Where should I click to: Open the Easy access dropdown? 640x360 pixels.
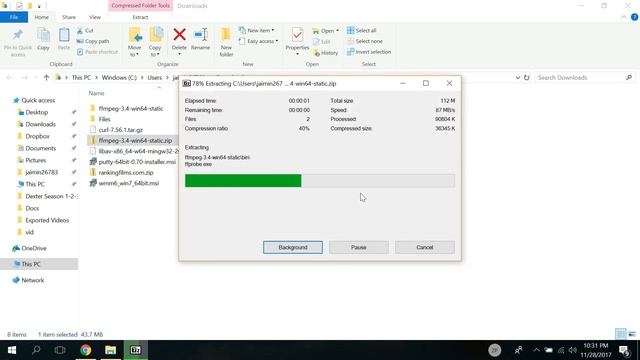pyautogui.click(x=259, y=41)
